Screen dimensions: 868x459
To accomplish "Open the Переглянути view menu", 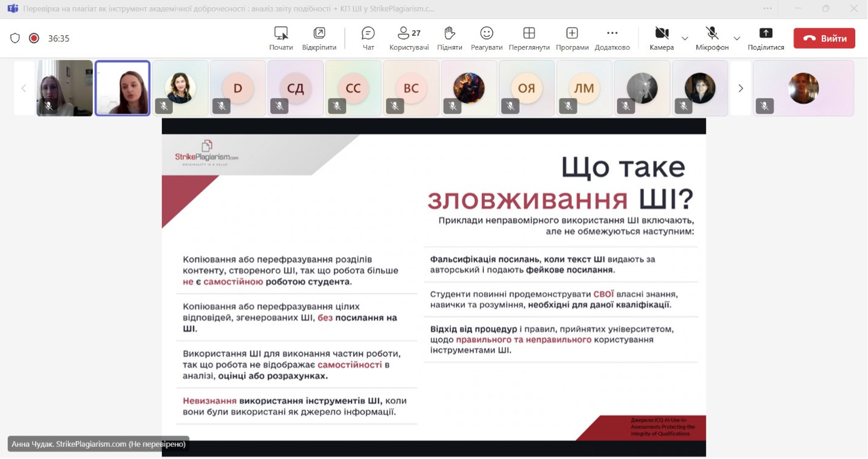I will [529, 38].
